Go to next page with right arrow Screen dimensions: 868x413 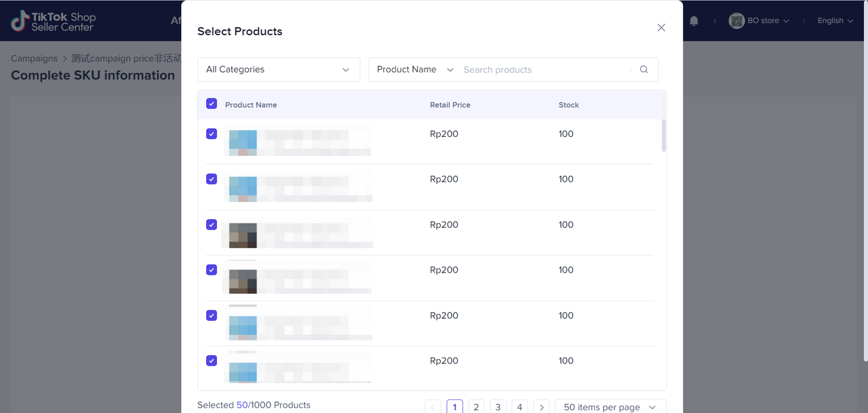(541, 407)
